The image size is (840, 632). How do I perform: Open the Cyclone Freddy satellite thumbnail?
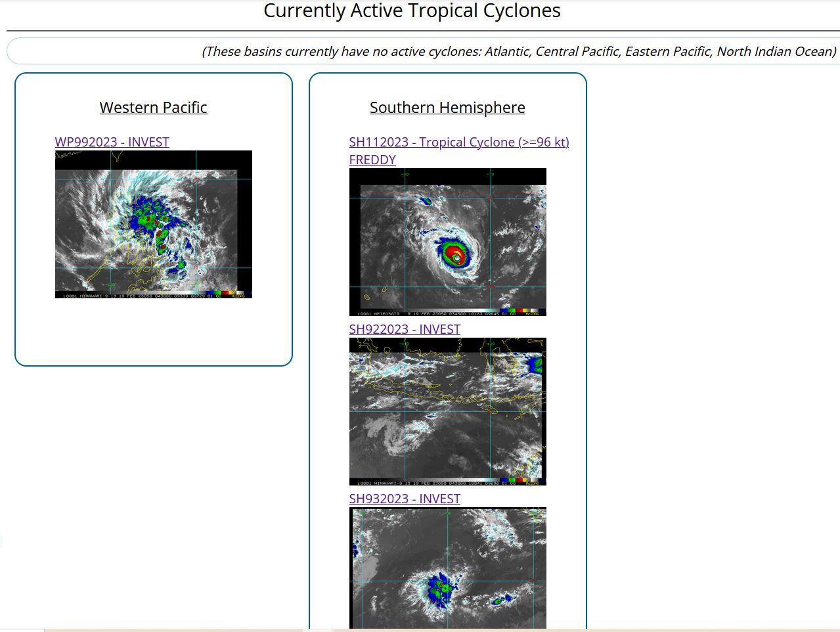(447, 241)
